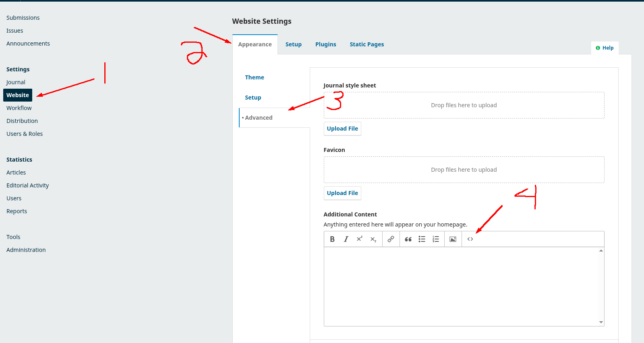Click the subscript icon
644x343 pixels.
[373, 239]
